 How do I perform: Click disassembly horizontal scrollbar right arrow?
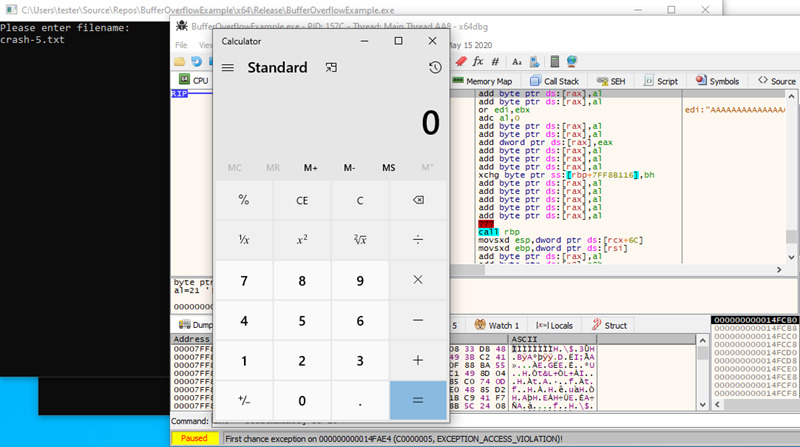(779, 269)
